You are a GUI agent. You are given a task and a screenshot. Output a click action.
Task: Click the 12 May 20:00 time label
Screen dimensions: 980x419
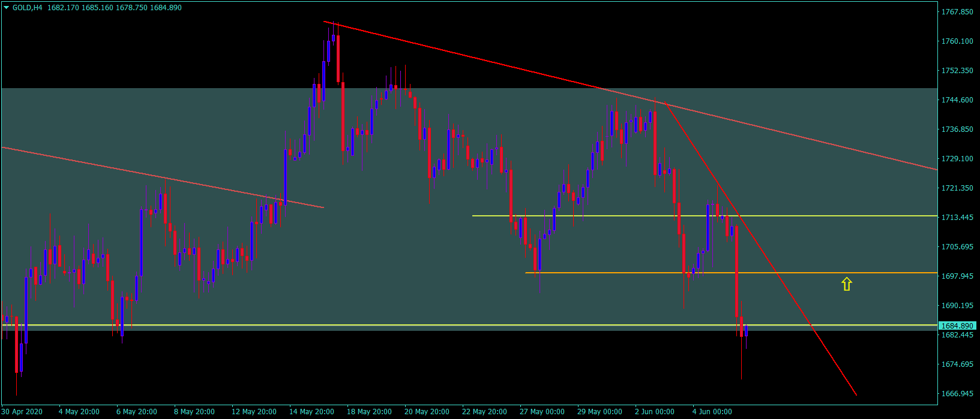[254, 412]
